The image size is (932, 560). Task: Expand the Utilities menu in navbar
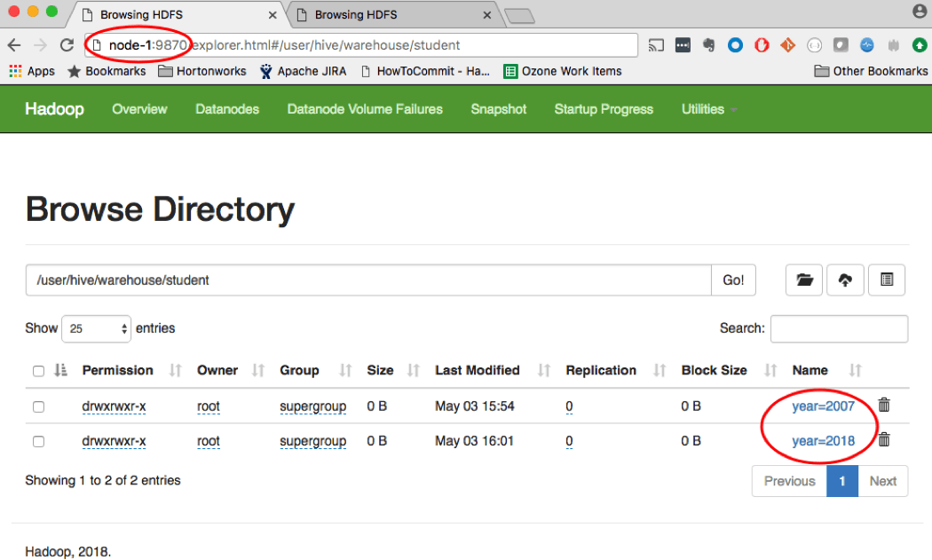click(x=708, y=109)
